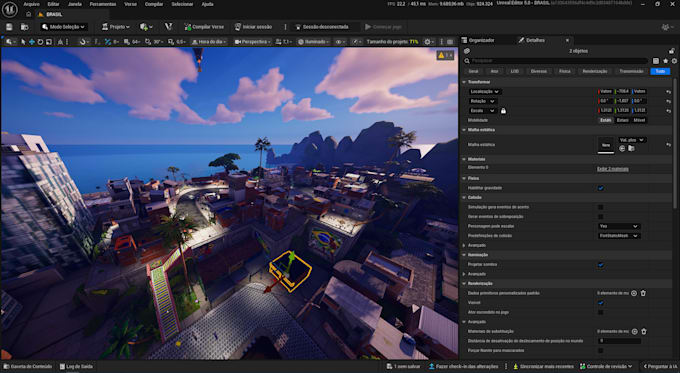Open the Ajuda menu

[x=207, y=4]
